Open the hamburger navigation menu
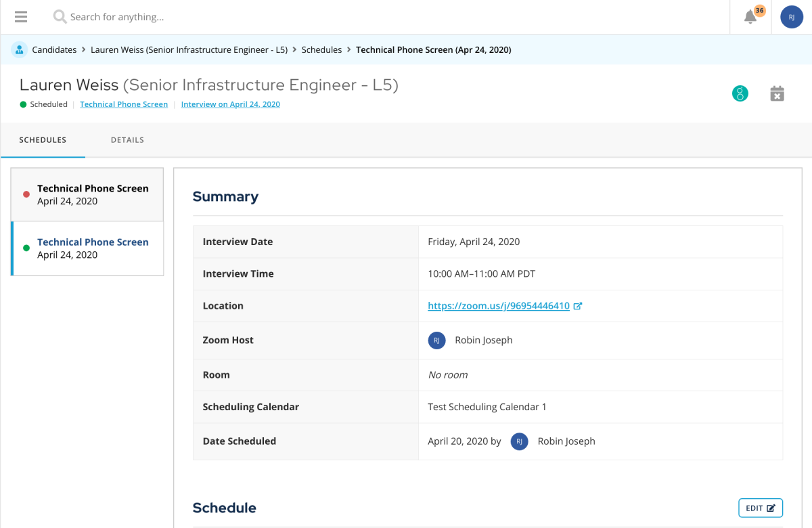This screenshot has width=812, height=528. click(x=21, y=17)
